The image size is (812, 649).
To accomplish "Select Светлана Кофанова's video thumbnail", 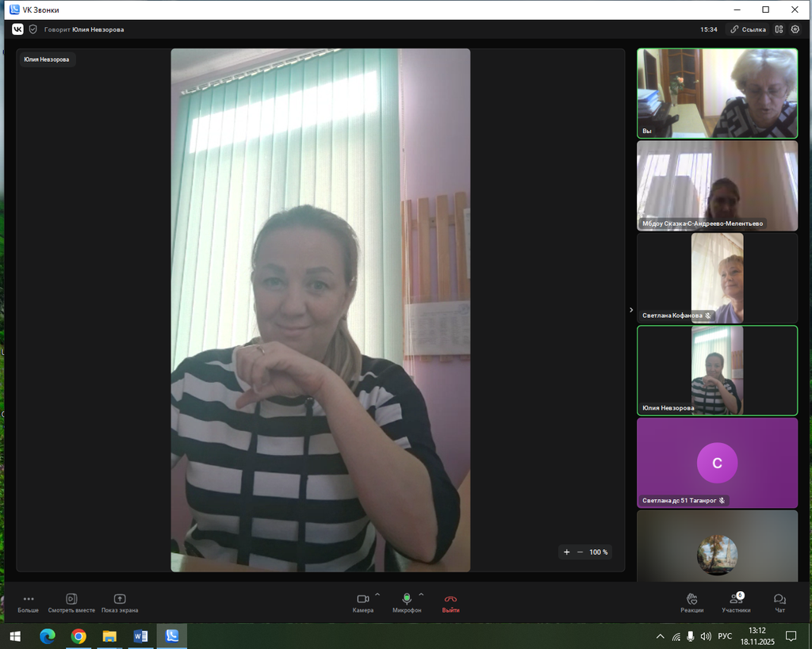I will tap(717, 277).
